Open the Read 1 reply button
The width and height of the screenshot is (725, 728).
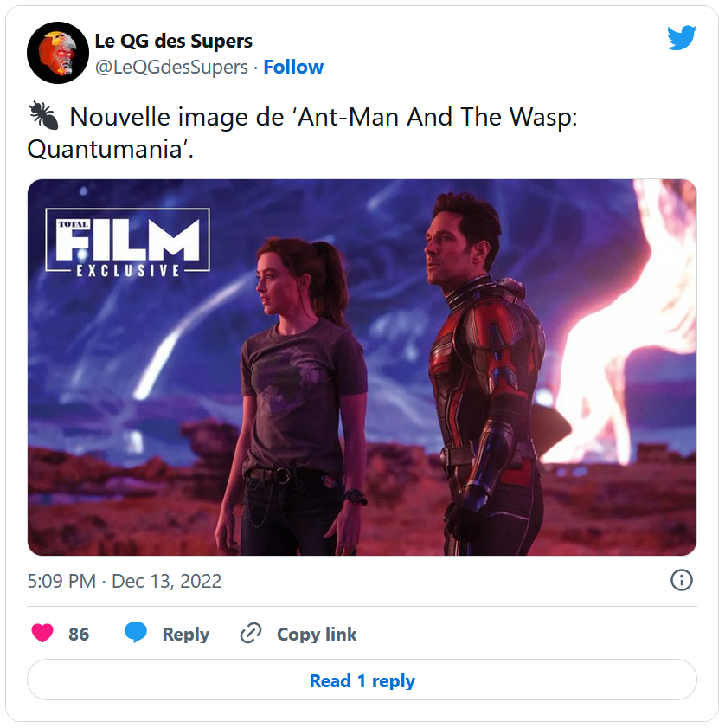(362, 680)
